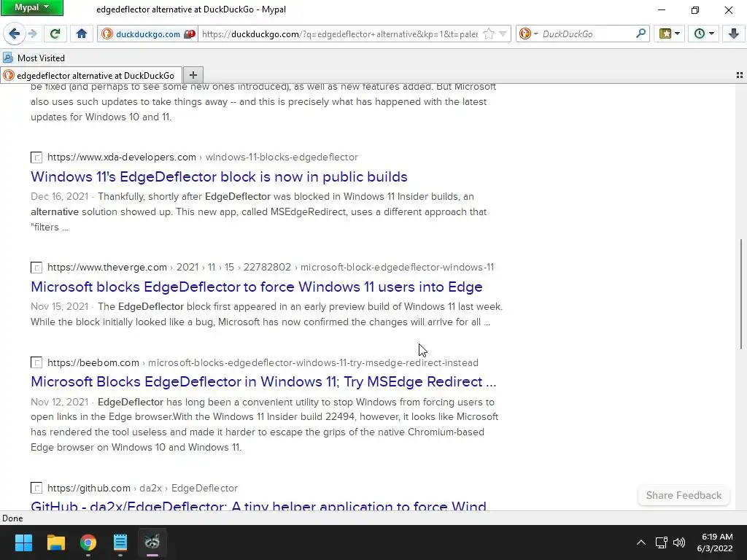The image size is (747, 560).
Task: Open the home page
Action: [x=82, y=34]
